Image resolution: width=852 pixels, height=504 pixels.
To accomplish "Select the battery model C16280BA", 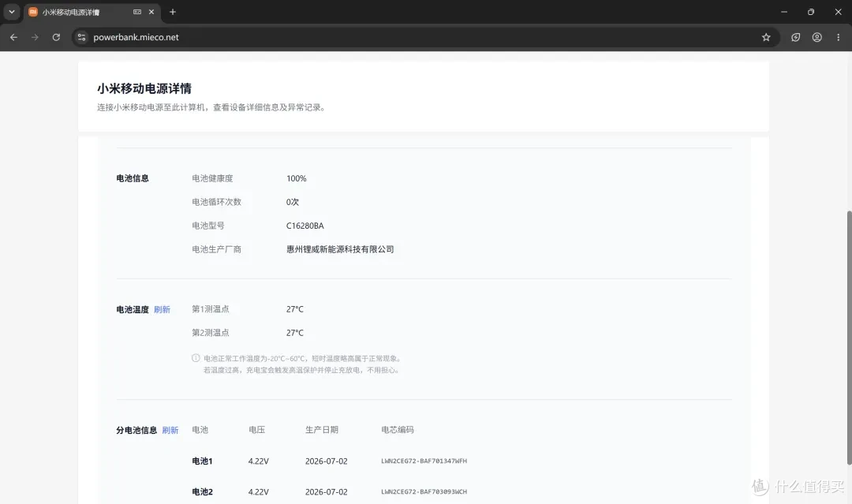I will pos(305,226).
